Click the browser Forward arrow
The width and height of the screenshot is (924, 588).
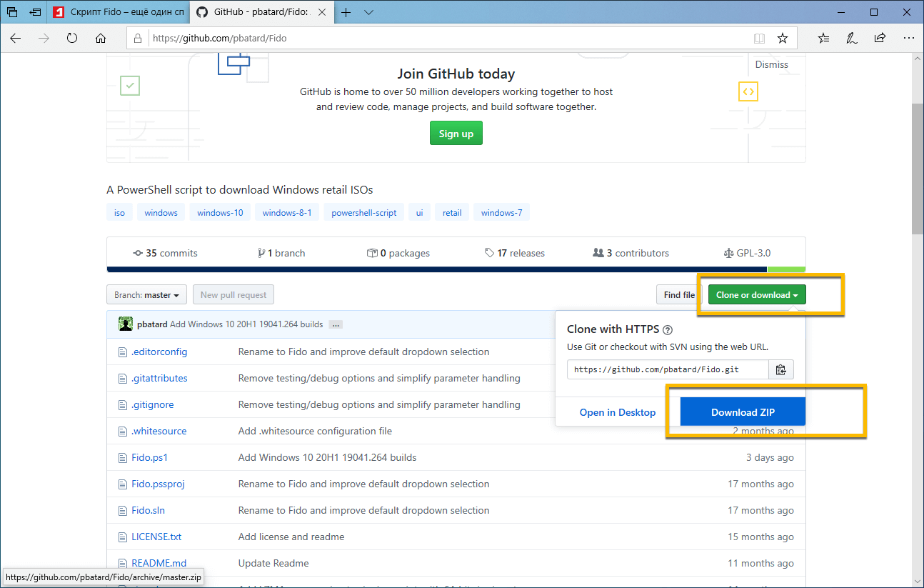click(44, 38)
